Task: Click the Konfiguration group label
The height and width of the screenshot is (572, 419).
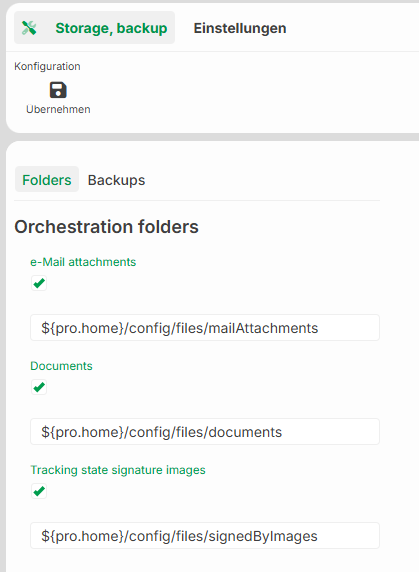Action: coord(47,66)
